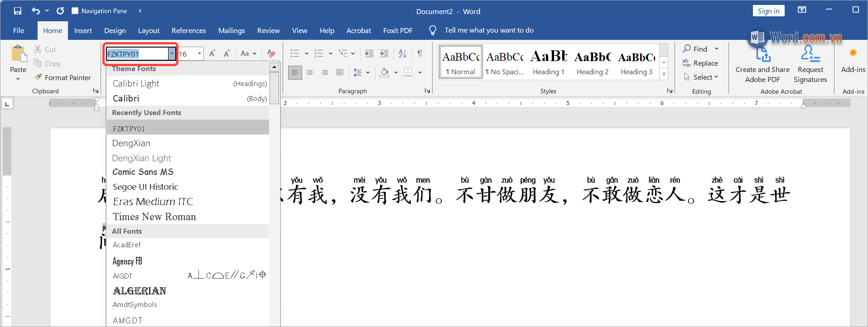Switch to the Insert tab
868x327 pixels.
(83, 30)
